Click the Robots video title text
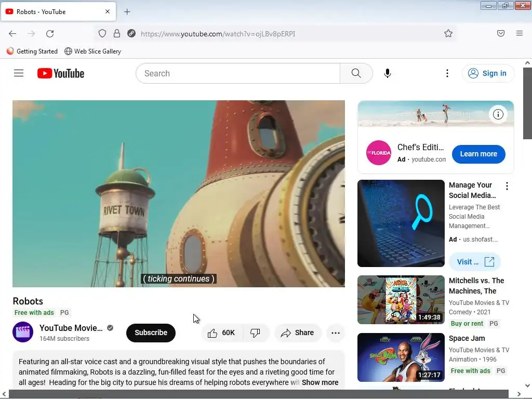This screenshot has width=532, height=399. tap(28, 301)
